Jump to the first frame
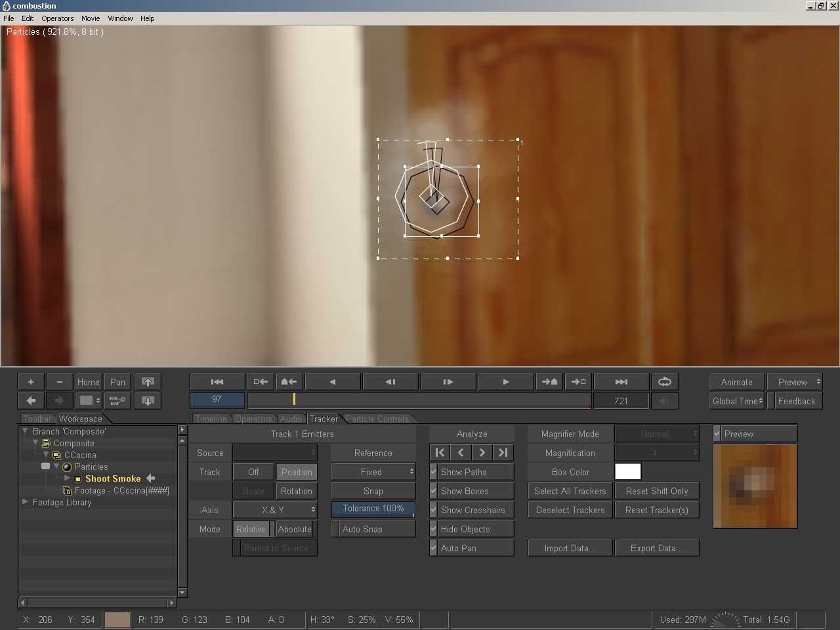The width and height of the screenshot is (840, 630). (217, 382)
